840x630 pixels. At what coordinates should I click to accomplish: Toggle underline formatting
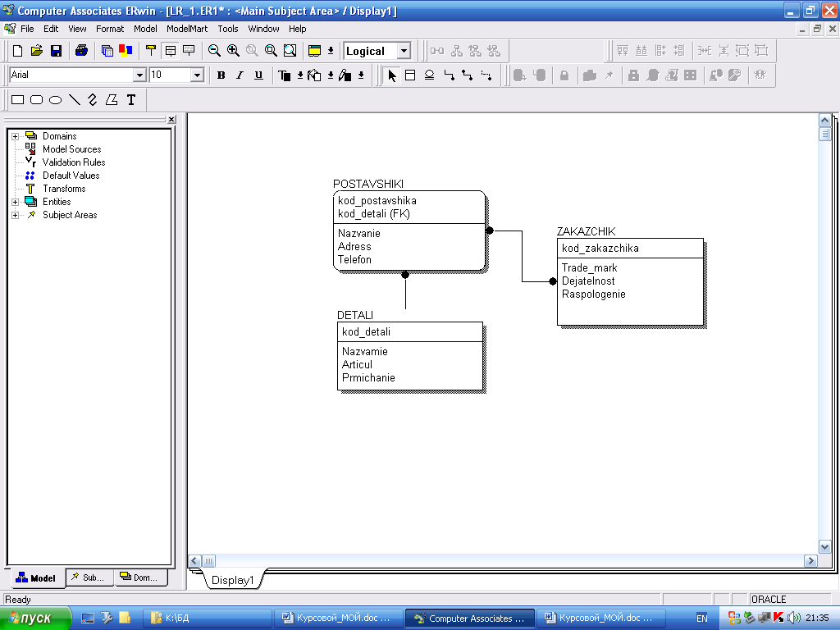(x=258, y=75)
